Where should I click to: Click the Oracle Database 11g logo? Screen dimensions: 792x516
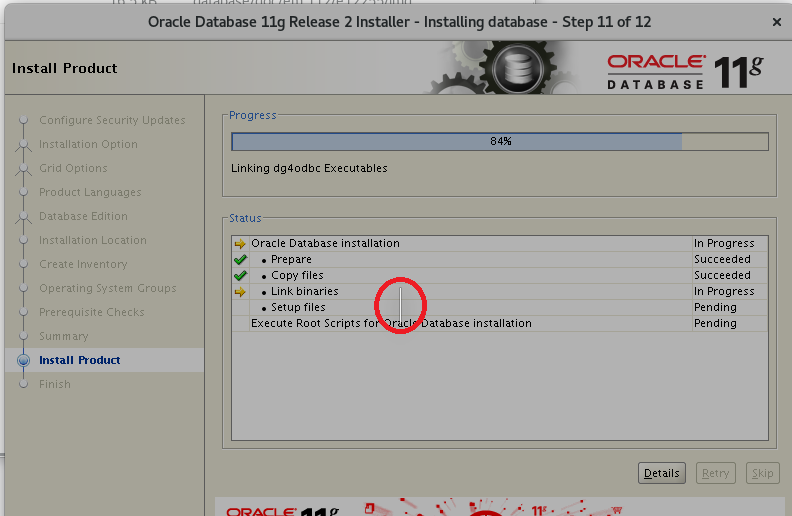(685, 72)
